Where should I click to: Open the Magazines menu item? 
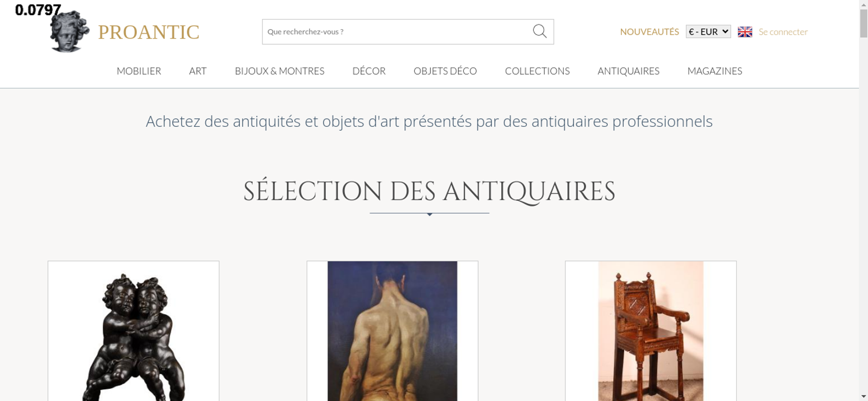click(x=715, y=71)
